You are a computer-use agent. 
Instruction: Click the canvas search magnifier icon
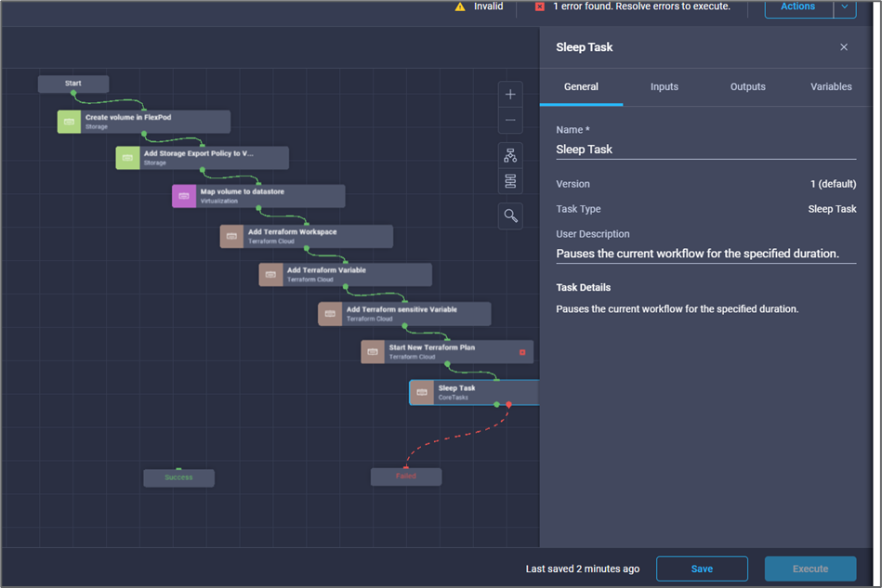[x=510, y=216]
